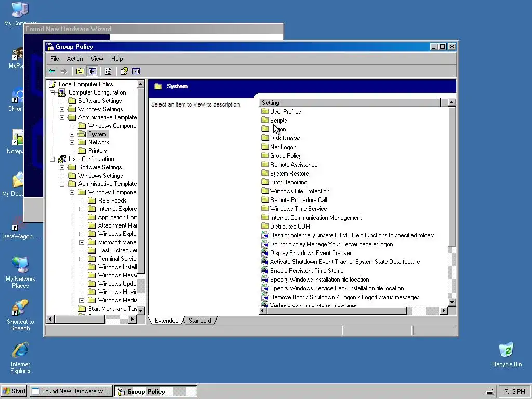Select the Windows Time Service folder

click(x=299, y=209)
